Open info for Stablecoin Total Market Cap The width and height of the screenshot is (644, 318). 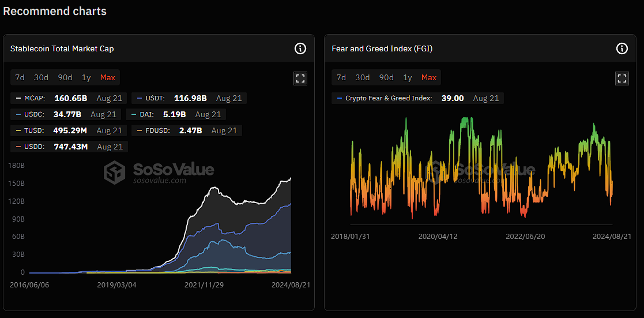coord(300,48)
